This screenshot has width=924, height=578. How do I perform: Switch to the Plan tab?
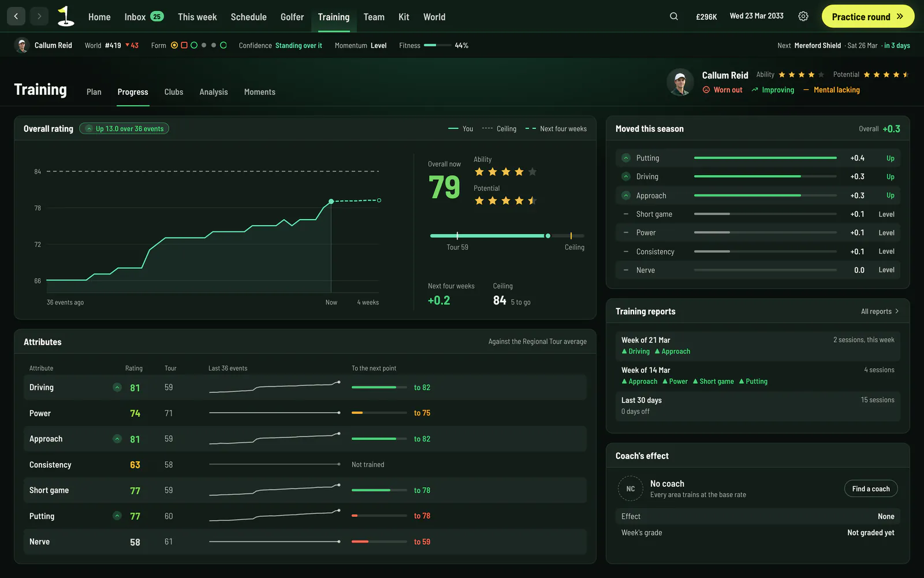point(94,92)
